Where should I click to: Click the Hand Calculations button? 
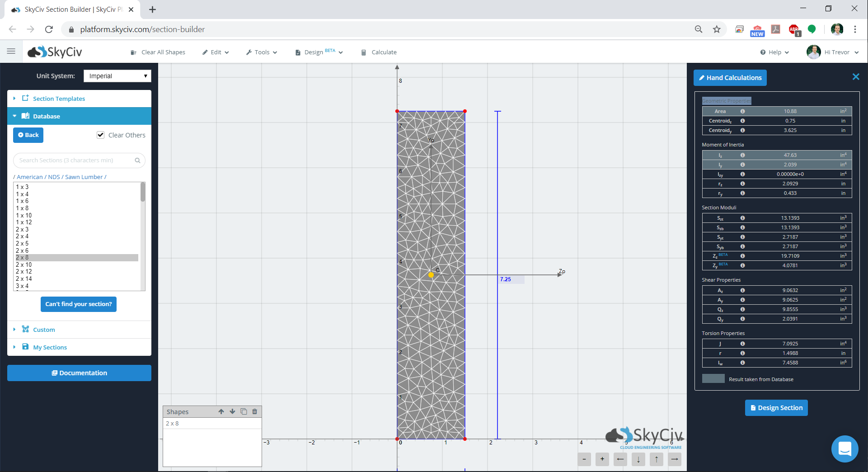[x=730, y=78]
